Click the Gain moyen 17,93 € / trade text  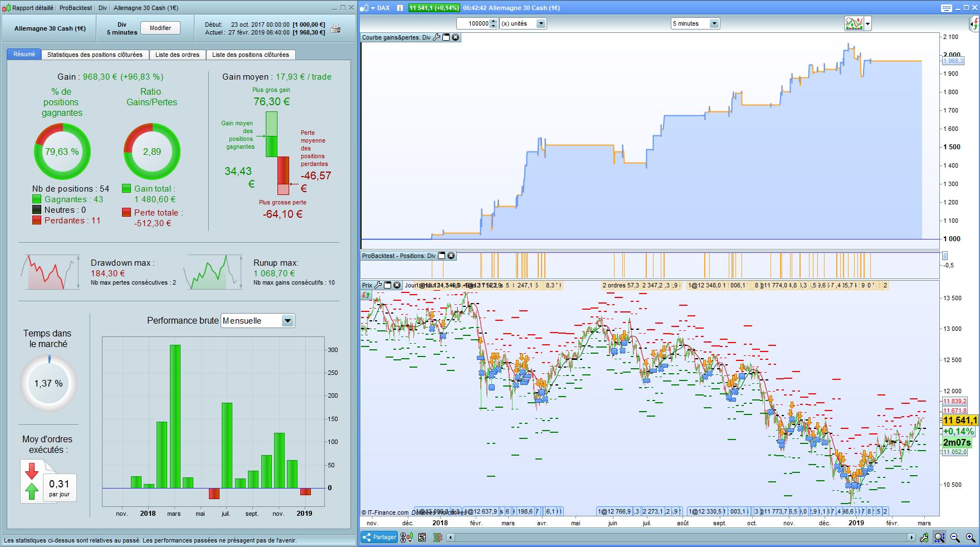[x=277, y=77]
